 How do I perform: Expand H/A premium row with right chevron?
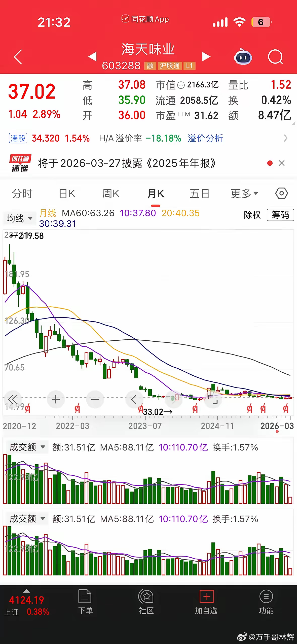tap(285, 138)
